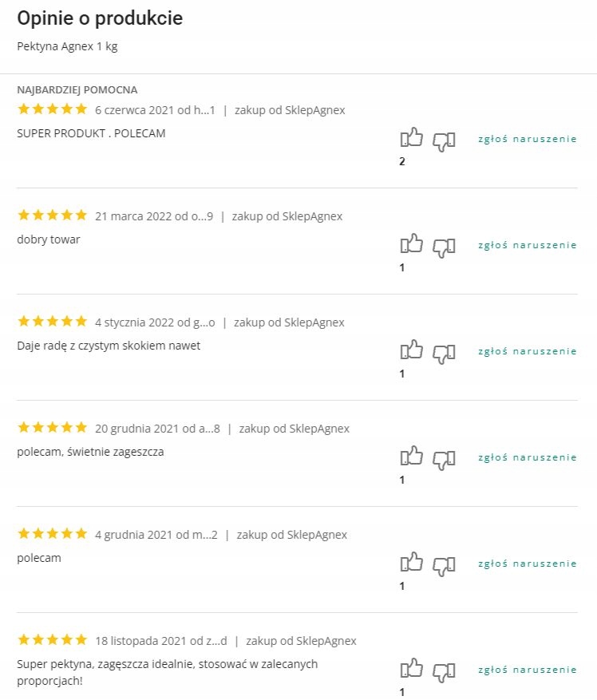597x700 pixels.
Task: Thumbs down the "dobry towar" review
Action: pos(444,247)
